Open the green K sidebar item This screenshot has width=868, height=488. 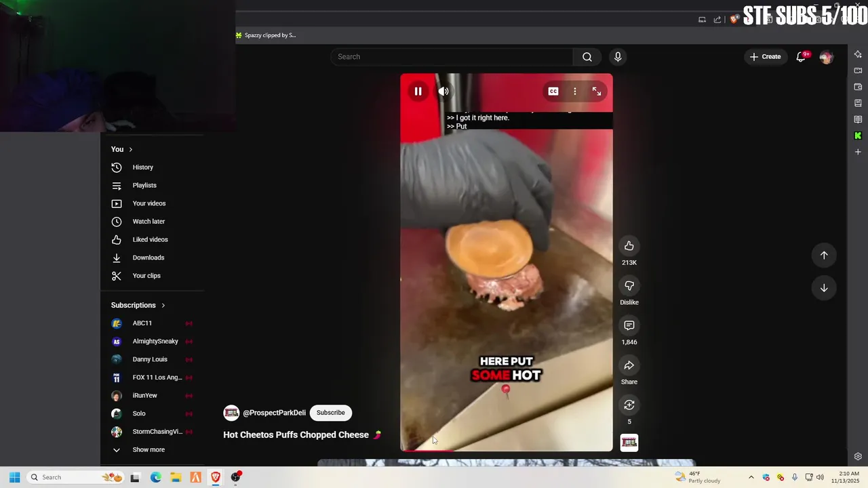coord(858,136)
